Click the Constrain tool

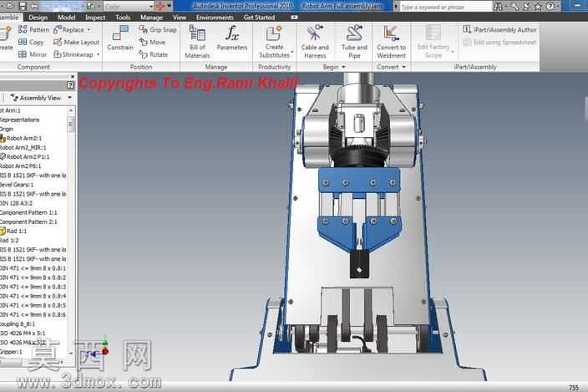point(120,38)
